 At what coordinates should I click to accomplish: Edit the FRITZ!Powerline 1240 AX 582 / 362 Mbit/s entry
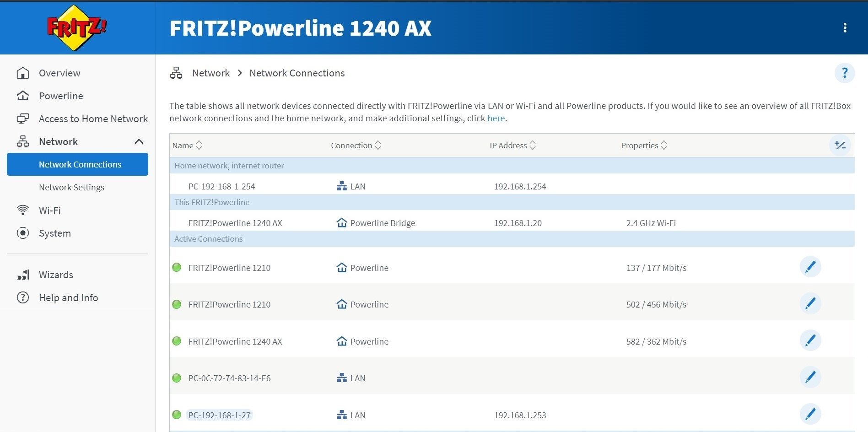(810, 340)
